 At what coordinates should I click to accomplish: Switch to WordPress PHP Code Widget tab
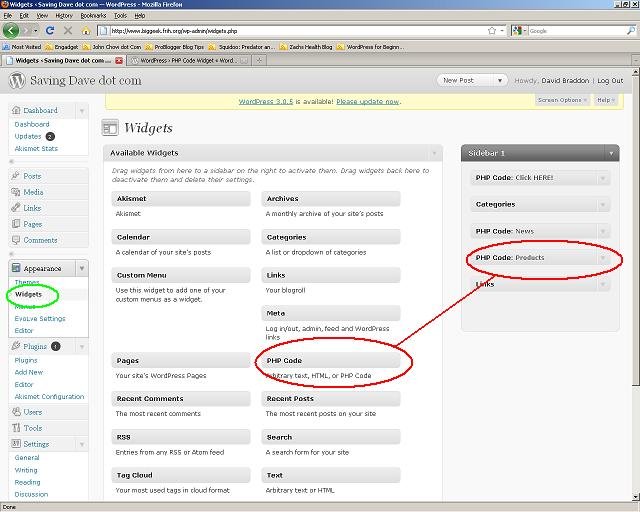188,60
